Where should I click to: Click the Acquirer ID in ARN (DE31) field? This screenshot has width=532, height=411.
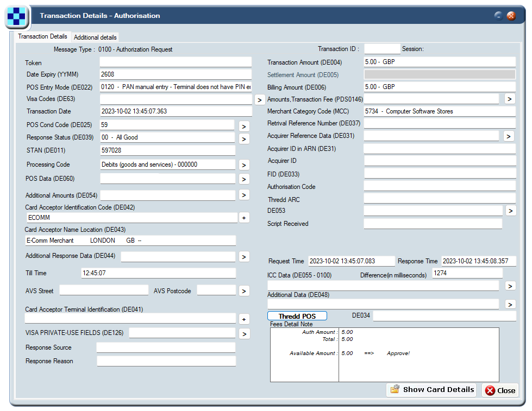440,149
